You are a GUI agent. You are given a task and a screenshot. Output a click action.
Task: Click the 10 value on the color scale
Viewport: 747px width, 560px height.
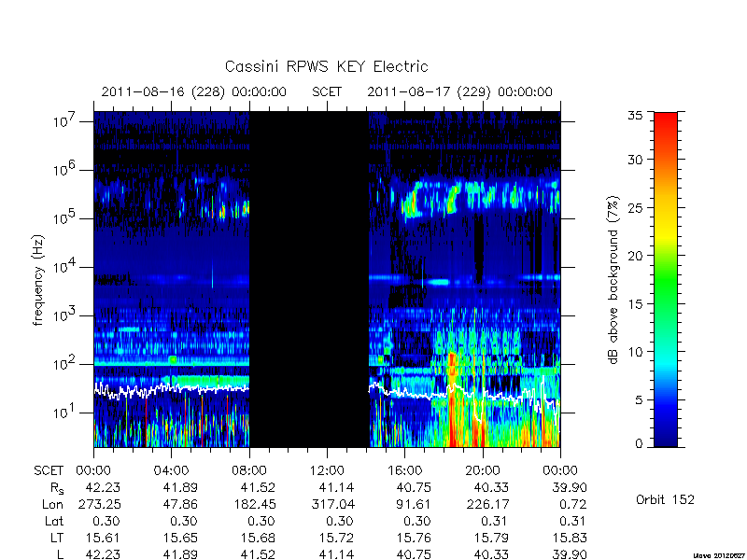coord(635,352)
